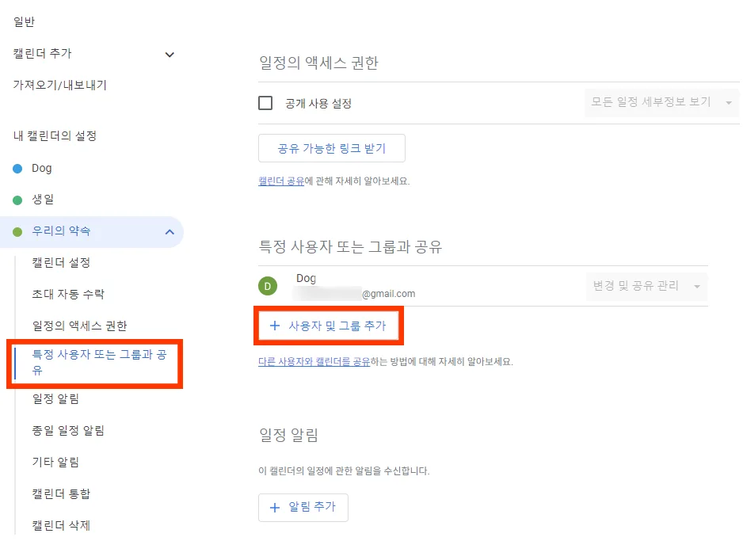The height and width of the screenshot is (560, 743).
Task: Click the 공유 가능한 링크 받기 button
Action: 332,148
